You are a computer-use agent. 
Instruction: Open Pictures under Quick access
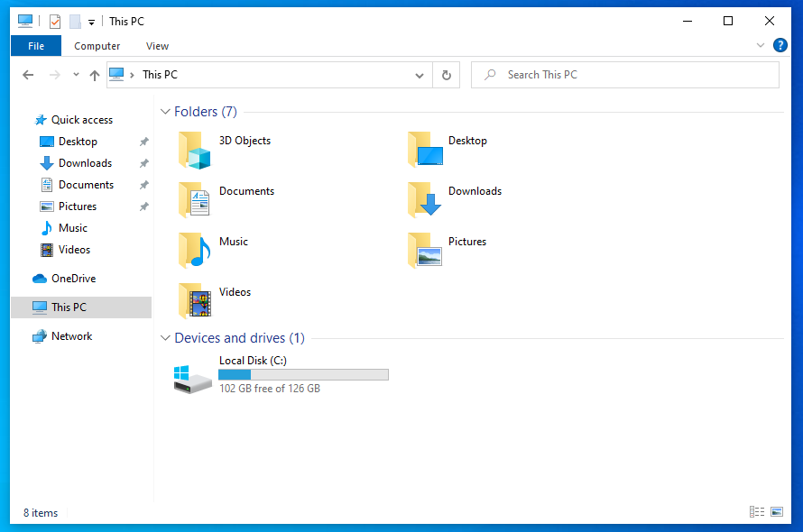coord(78,206)
